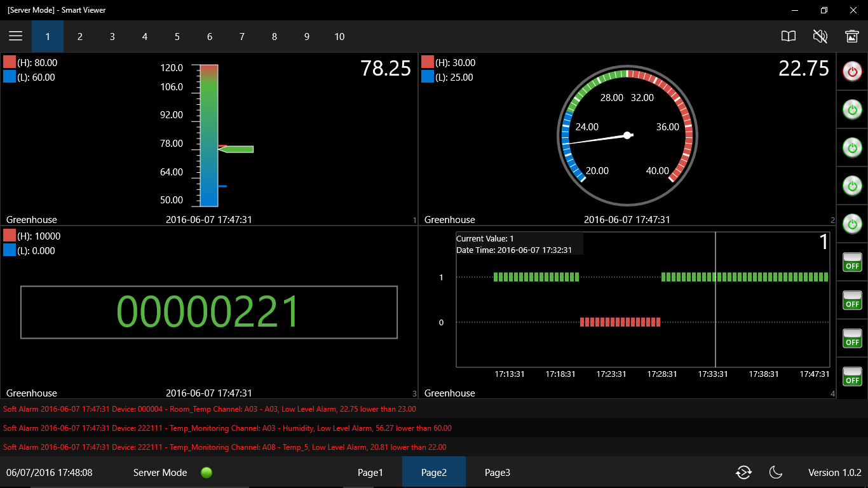Screen dimensions: 868x488
Task: Open the book log icon
Action: (789, 36)
